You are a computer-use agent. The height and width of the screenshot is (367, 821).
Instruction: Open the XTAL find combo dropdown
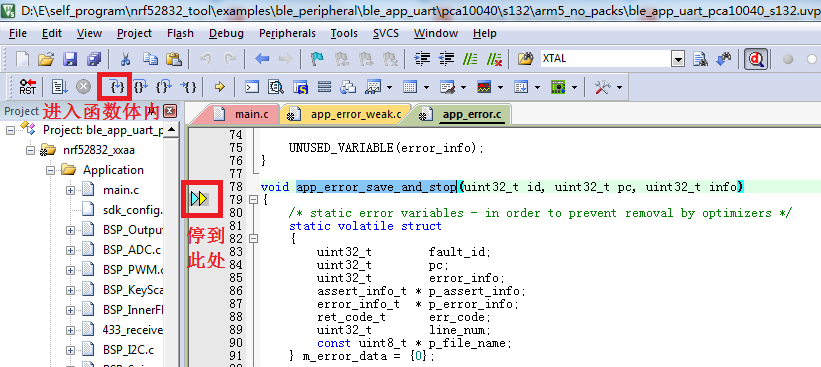[678, 59]
